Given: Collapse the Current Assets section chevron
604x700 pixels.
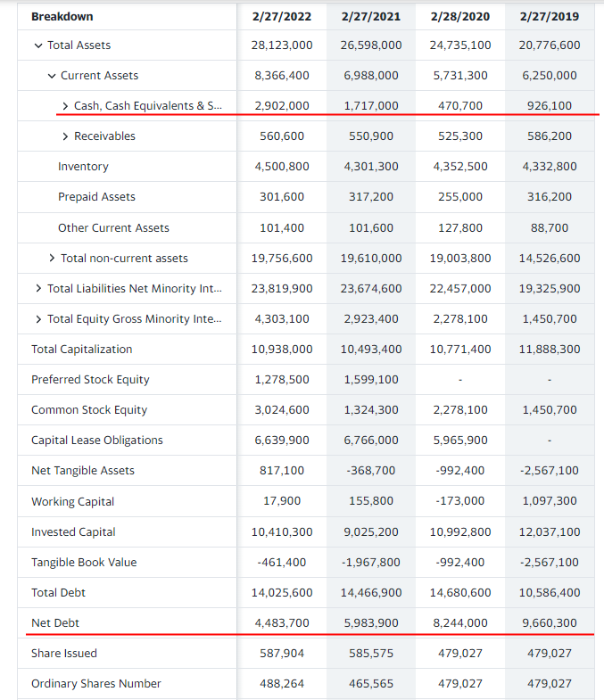Looking at the screenshot, I should (x=52, y=76).
